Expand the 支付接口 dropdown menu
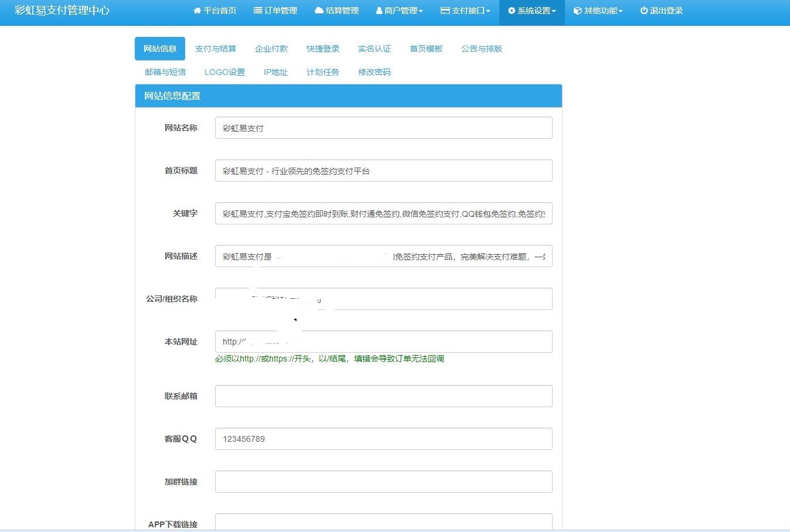790x532 pixels. (466, 11)
